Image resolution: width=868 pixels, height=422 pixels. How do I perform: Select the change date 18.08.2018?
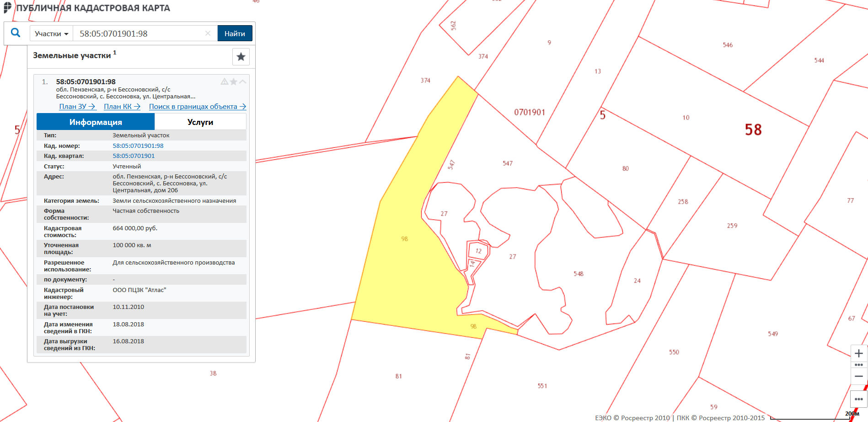tap(129, 324)
